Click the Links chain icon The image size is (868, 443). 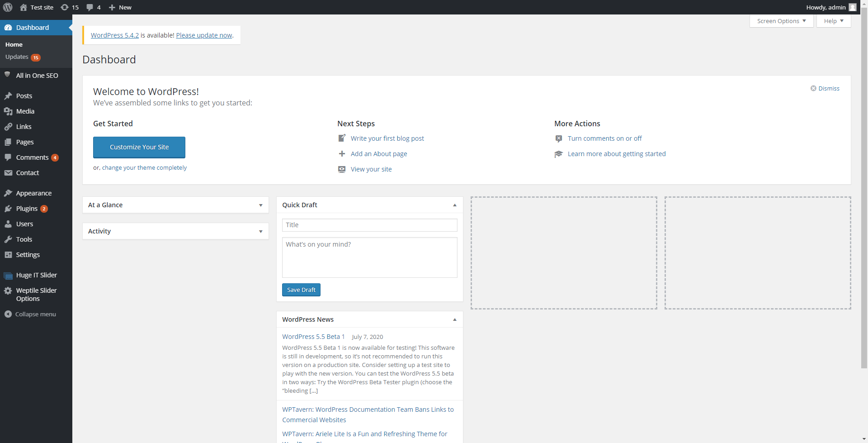coord(8,127)
